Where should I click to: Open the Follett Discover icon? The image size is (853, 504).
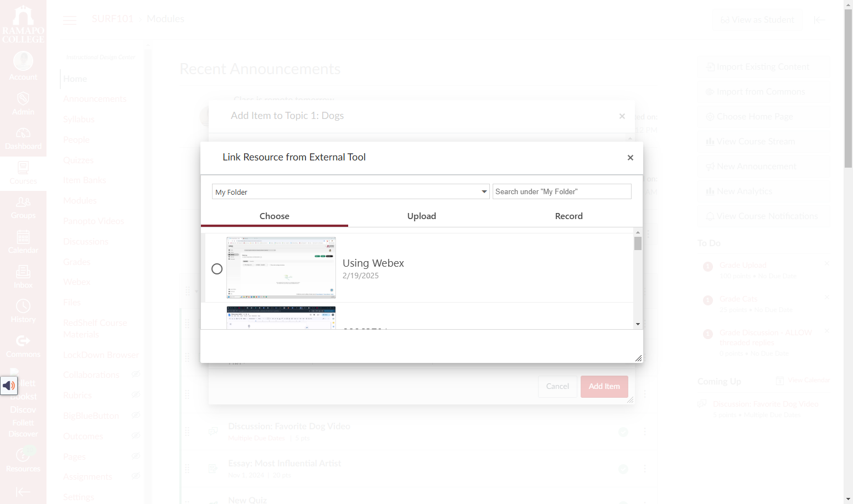[x=23, y=404]
